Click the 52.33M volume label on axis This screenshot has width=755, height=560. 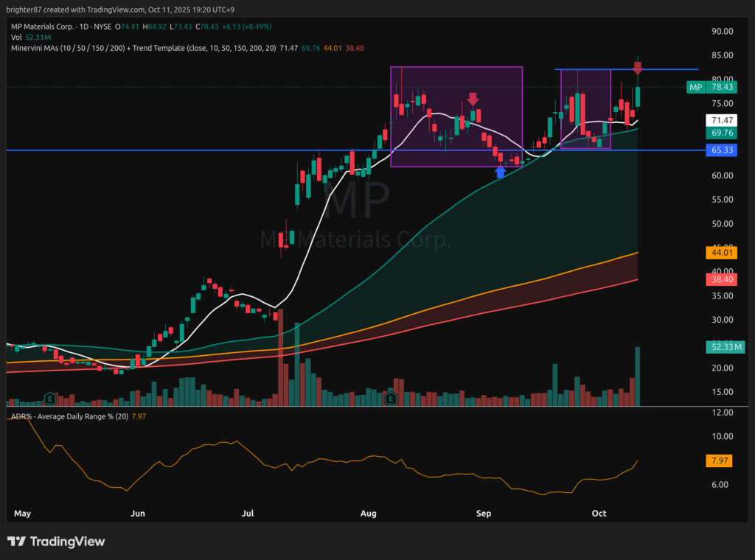pyautogui.click(x=722, y=346)
